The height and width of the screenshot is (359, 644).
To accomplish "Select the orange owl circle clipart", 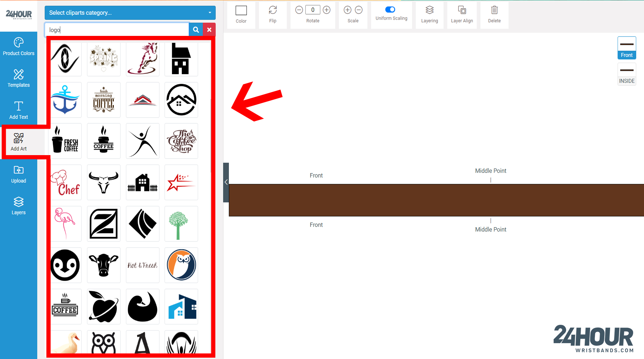I will pyautogui.click(x=181, y=265).
